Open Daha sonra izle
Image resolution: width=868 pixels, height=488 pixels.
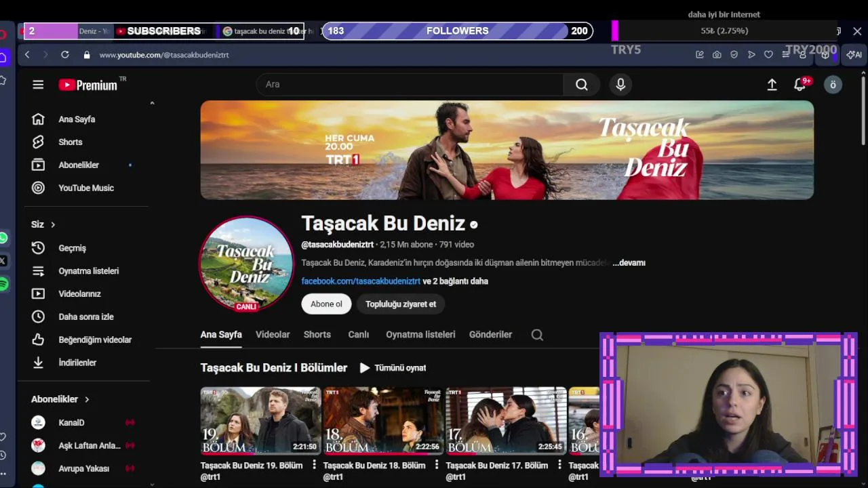click(x=87, y=317)
